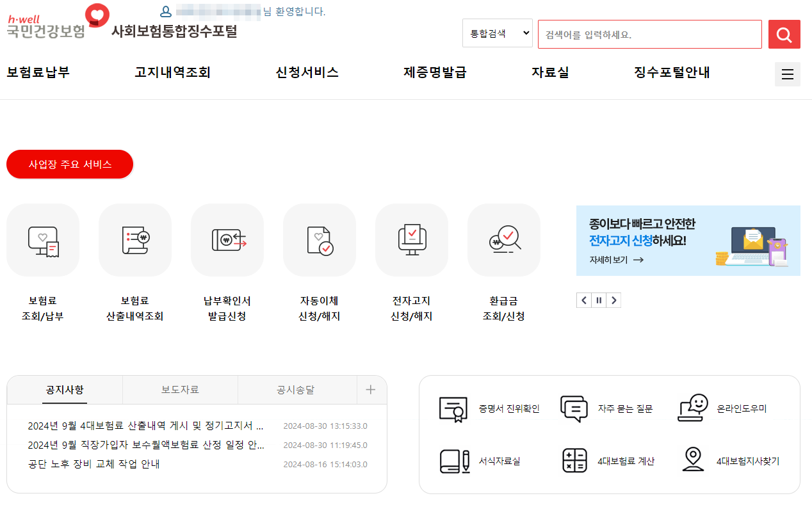The image size is (812, 505).
Task: Open the hamburger full menu icon
Action: click(x=788, y=74)
